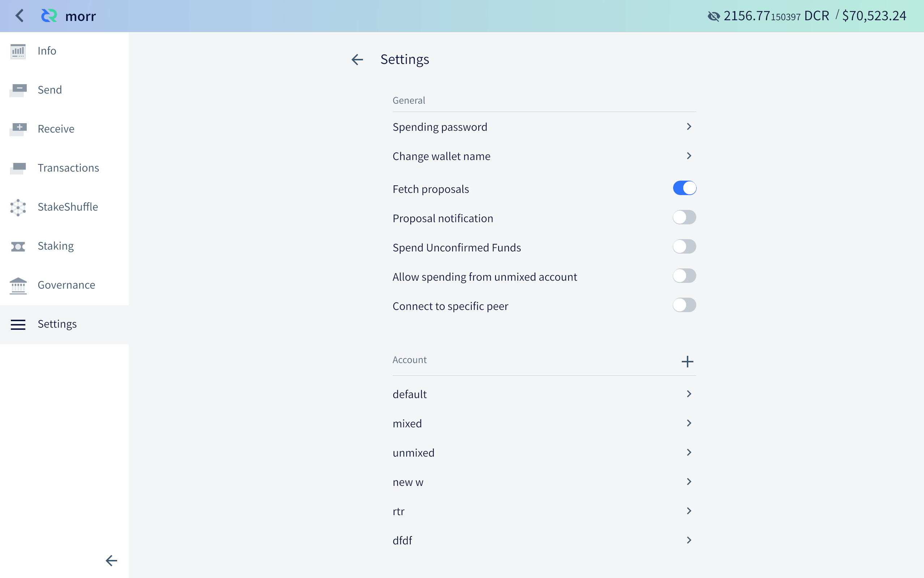Screen dimensions: 924x578
Task: Click the Info sidebar icon
Action: (x=18, y=51)
